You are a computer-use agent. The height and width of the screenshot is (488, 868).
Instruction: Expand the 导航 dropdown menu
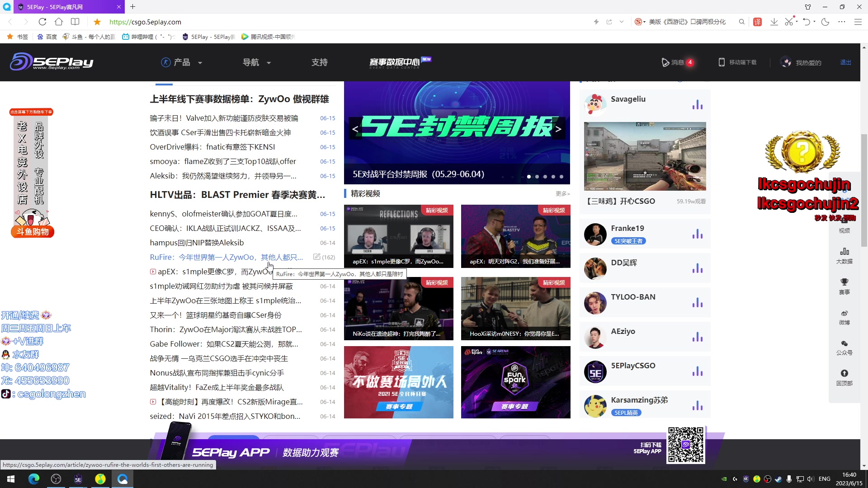tap(256, 62)
